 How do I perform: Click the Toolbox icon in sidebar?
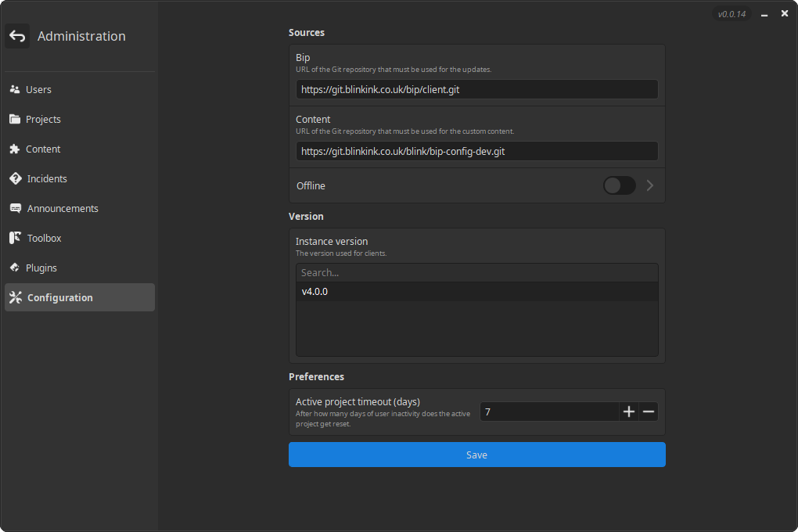click(15, 239)
